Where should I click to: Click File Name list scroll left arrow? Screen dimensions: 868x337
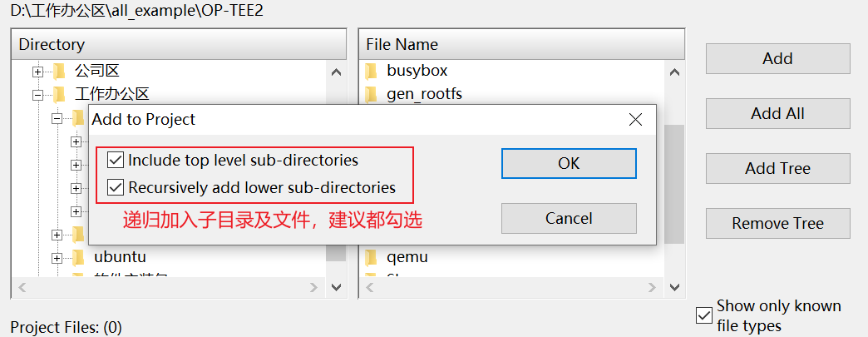[370, 287]
